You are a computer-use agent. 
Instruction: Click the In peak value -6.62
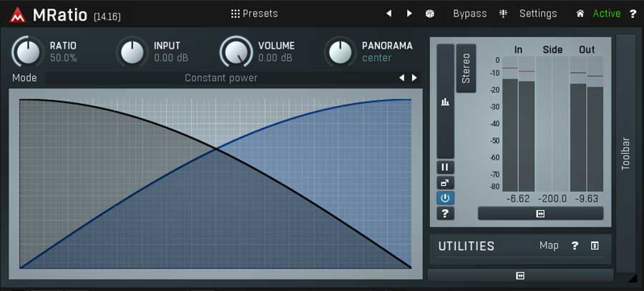(518, 199)
